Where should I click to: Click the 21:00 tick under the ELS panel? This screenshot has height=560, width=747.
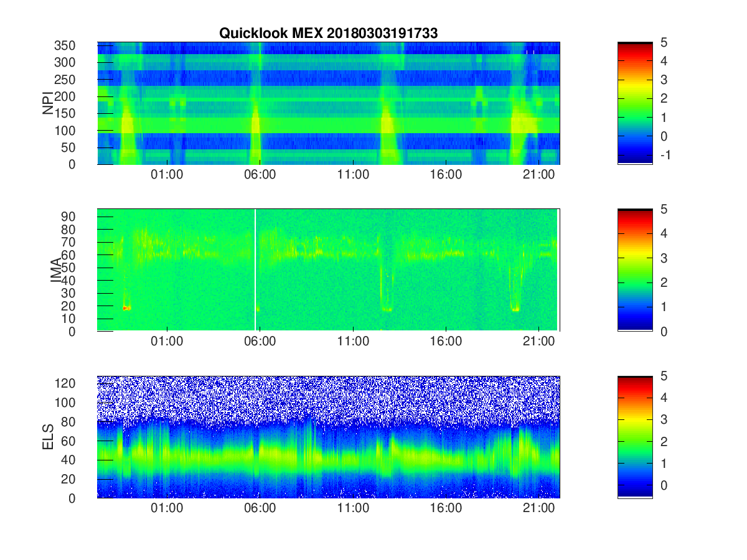click(x=539, y=508)
